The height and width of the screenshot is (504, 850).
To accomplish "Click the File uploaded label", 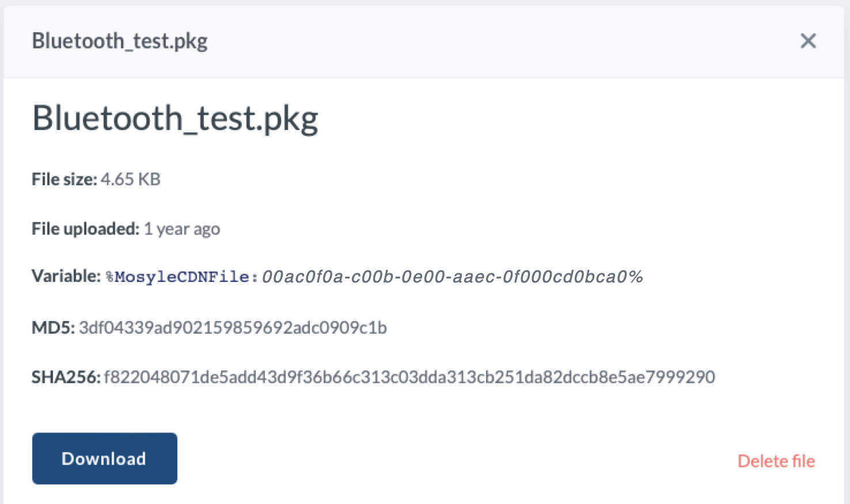I will pos(85,229).
